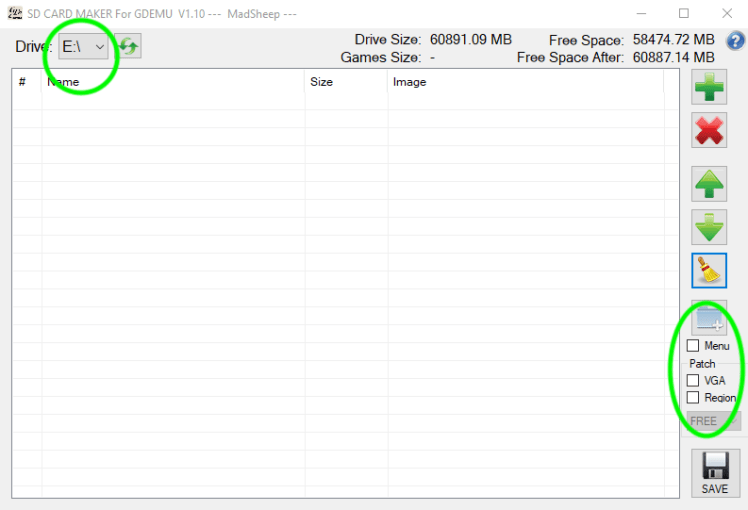The width and height of the screenshot is (748, 510).
Task: Click the app icon in title bar
Action: [16, 13]
